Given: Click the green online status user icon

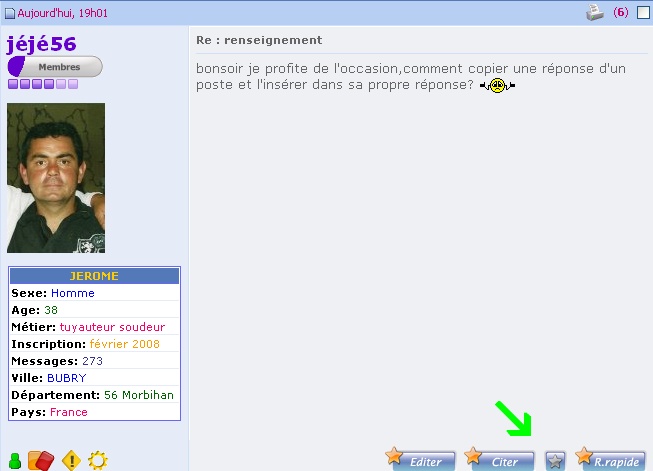Looking at the screenshot, I should click(15, 461).
